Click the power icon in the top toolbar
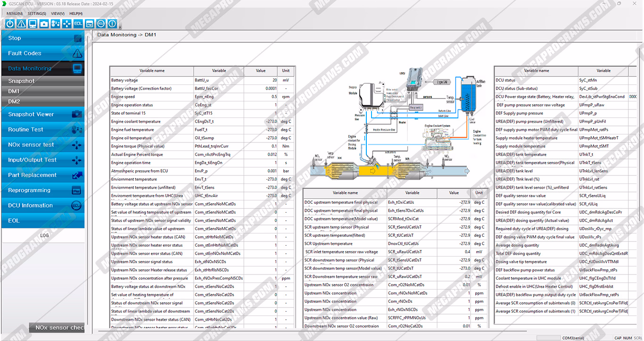Viewport: 644px width, 341px height. (10, 24)
